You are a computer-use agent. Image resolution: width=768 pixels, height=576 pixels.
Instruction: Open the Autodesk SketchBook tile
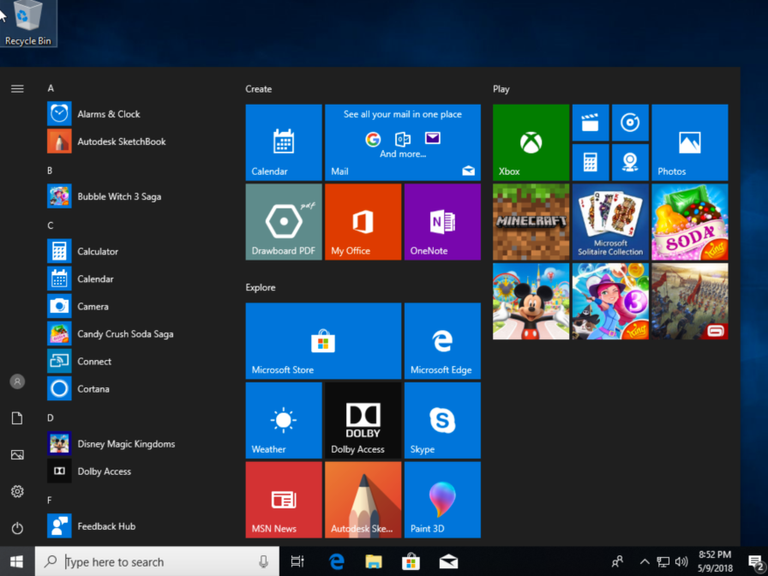363,499
